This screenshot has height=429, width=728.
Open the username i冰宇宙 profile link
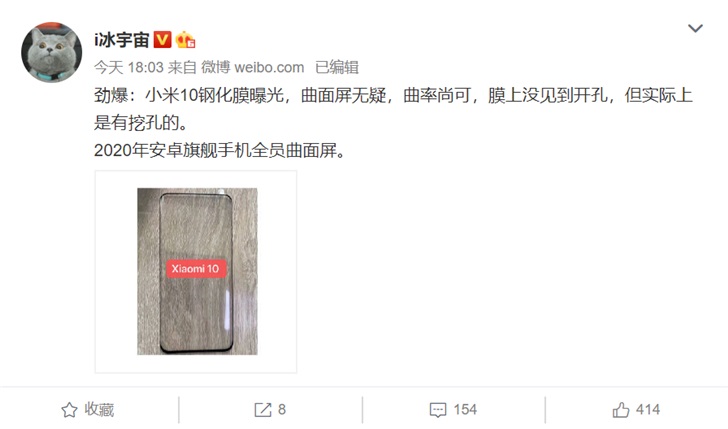[121, 40]
